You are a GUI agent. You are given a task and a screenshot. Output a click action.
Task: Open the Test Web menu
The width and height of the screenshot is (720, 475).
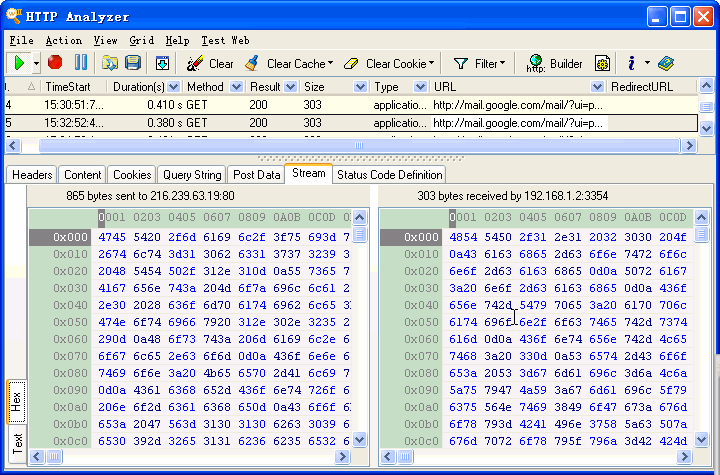coord(225,41)
